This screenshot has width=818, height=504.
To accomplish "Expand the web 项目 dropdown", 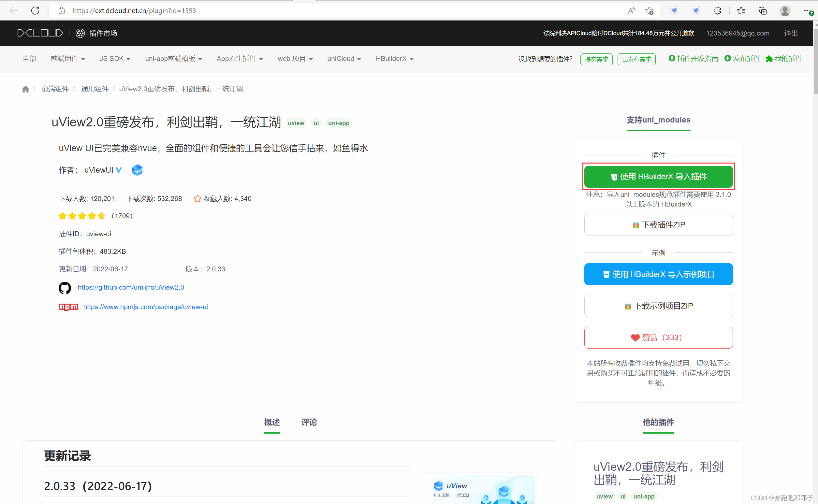I will 295,58.
